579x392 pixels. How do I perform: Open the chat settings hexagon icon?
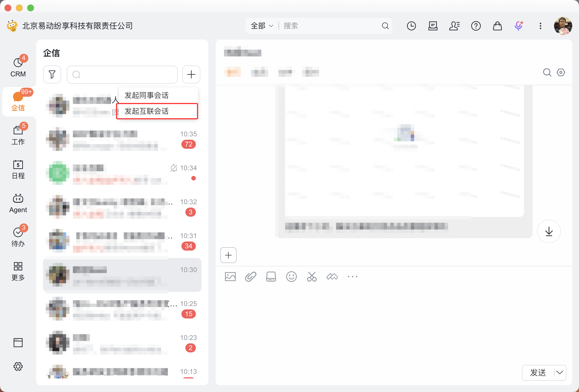[x=561, y=72]
